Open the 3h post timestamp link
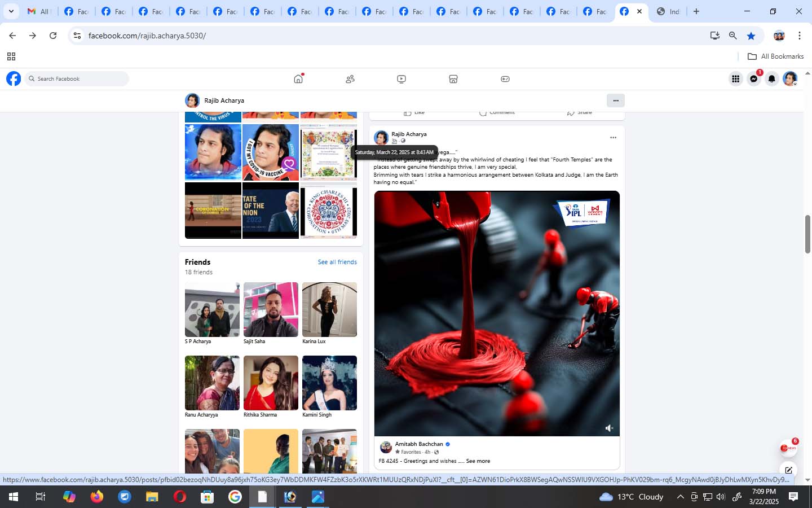812x508 pixels. pos(394,141)
